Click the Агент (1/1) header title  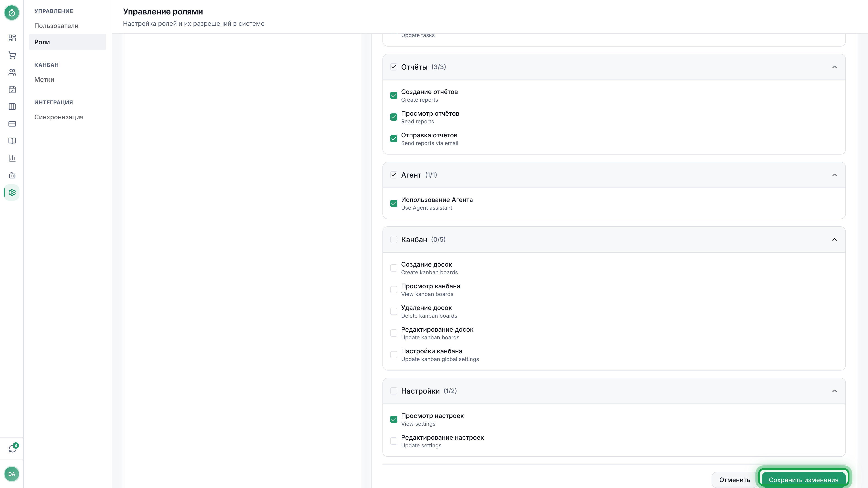pyautogui.click(x=419, y=175)
